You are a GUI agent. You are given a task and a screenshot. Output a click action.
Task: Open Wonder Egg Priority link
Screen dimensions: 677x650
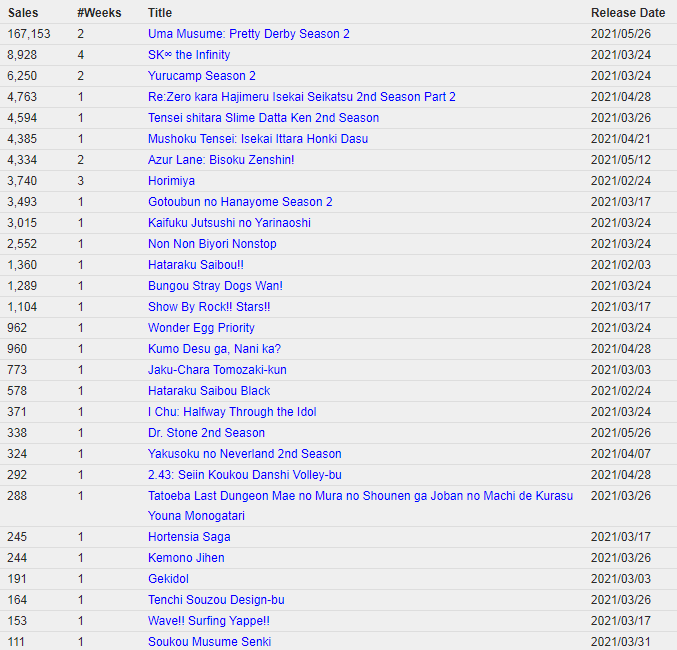coord(201,328)
